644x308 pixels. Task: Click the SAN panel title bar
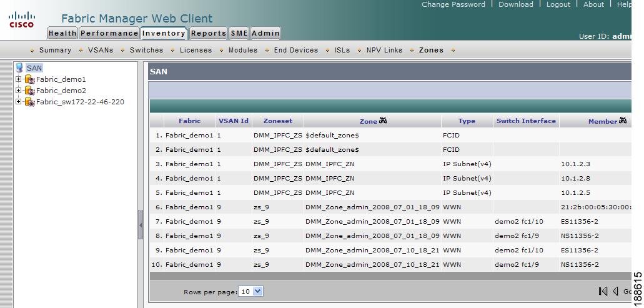(x=389, y=71)
